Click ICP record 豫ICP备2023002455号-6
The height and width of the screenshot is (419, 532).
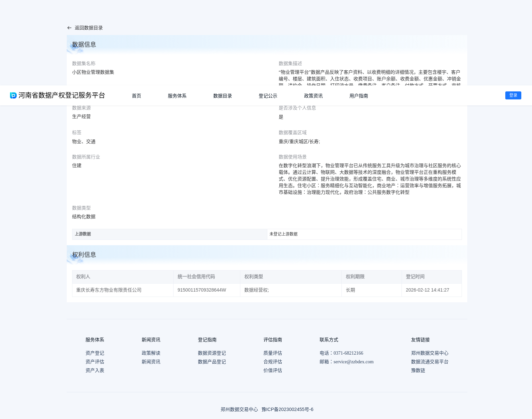click(x=287, y=409)
